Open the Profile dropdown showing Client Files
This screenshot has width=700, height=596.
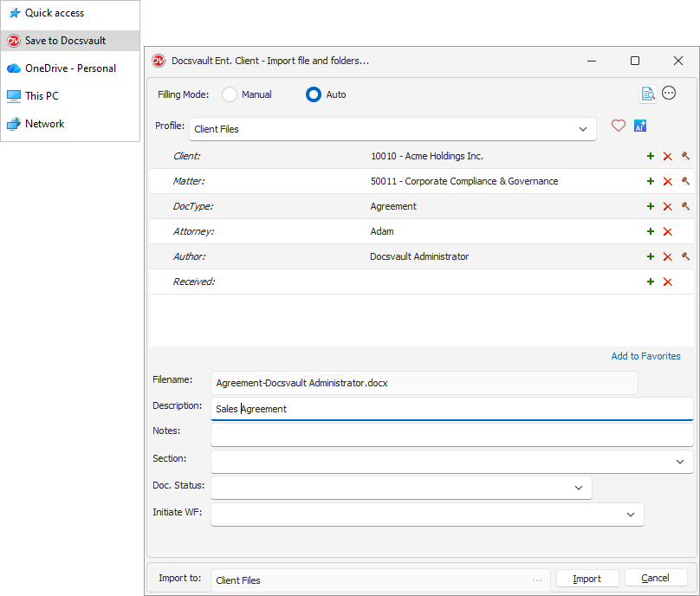pyautogui.click(x=392, y=129)
